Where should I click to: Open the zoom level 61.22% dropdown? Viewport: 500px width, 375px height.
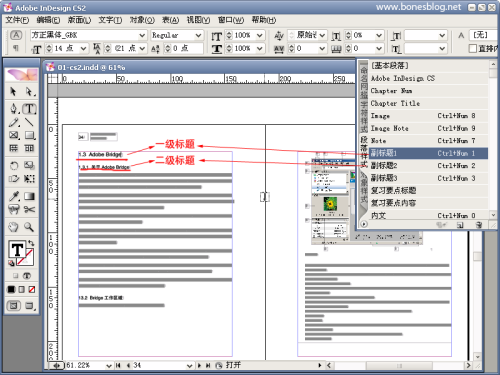tap(109, 366)
